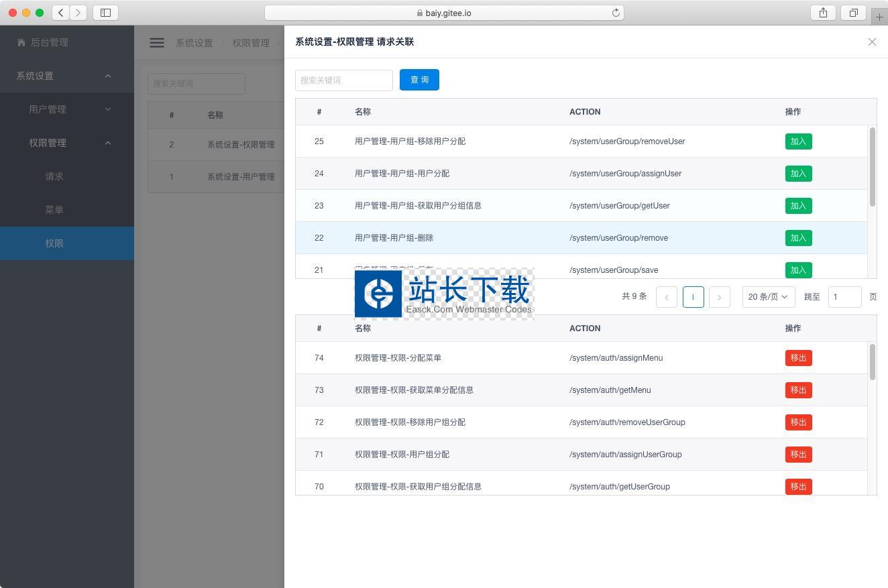Click 系统设置-权限管理 row in background table

point(216,145)
